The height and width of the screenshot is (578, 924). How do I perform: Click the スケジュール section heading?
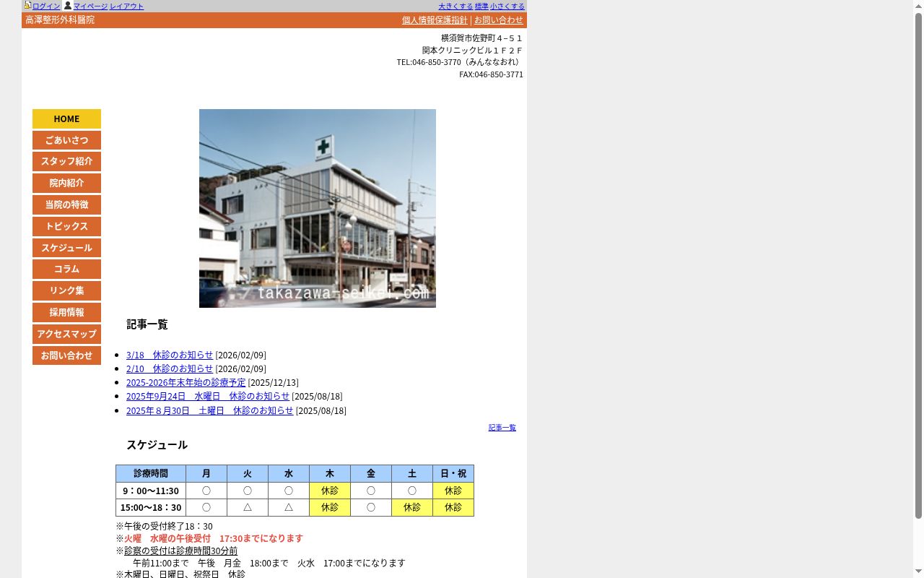(x=157, y=445)
